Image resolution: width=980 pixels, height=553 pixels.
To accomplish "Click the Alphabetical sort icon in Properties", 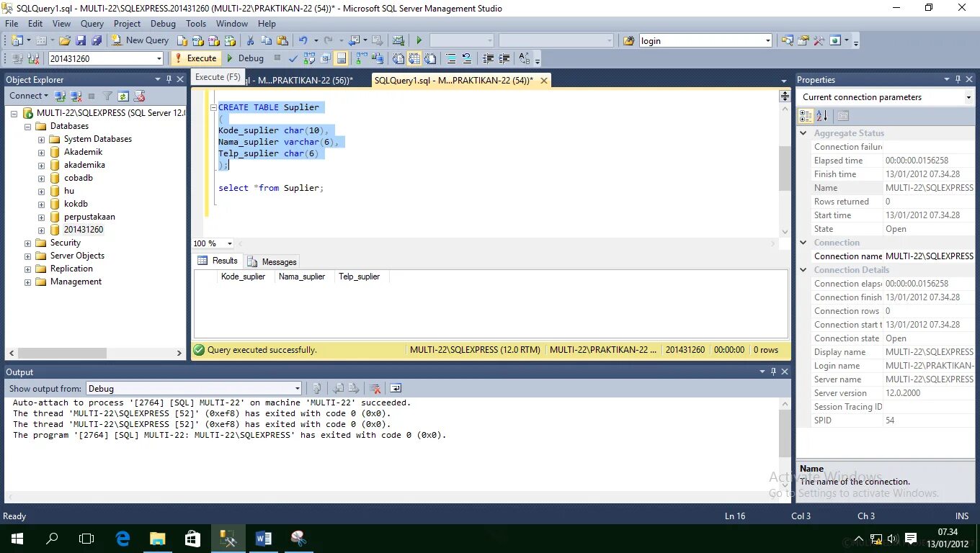I will 821,116.
